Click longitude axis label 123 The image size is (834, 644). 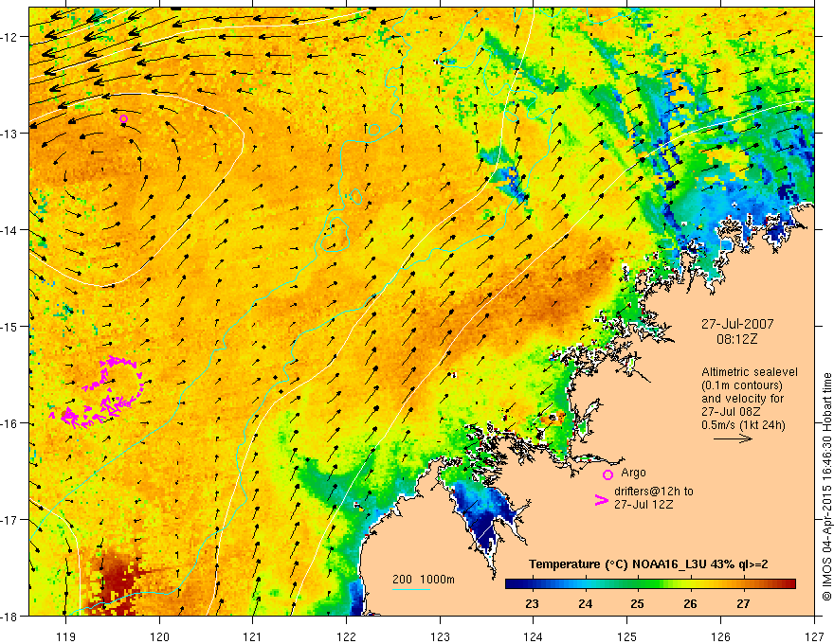point(440,636)
